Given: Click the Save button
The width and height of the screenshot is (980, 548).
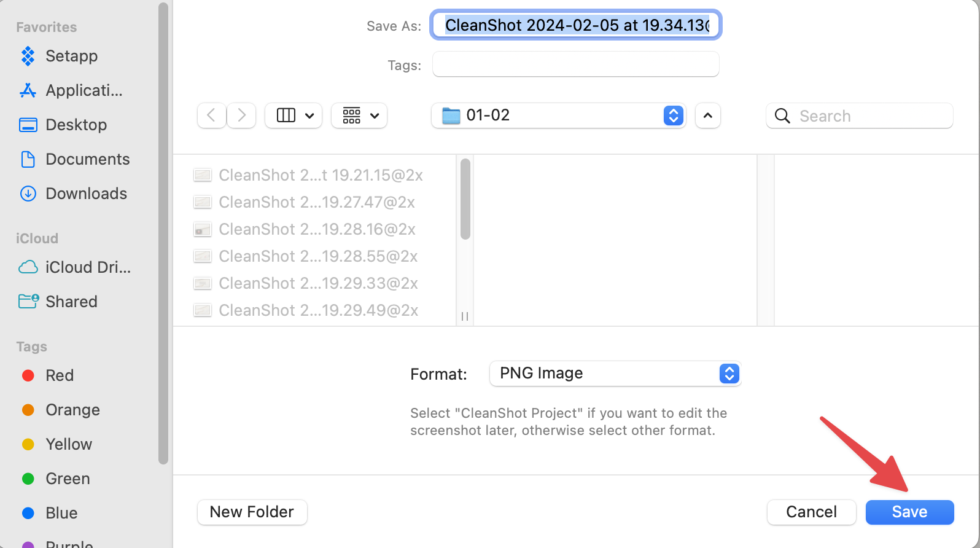Looking at the screenshot, I should pos(910,512).
